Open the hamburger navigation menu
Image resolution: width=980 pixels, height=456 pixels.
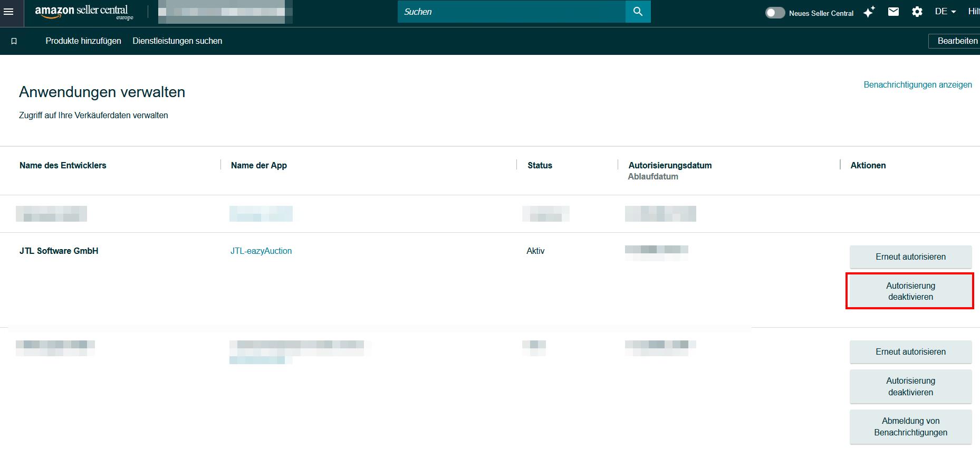pyautogui.click(x=8, y=11)
